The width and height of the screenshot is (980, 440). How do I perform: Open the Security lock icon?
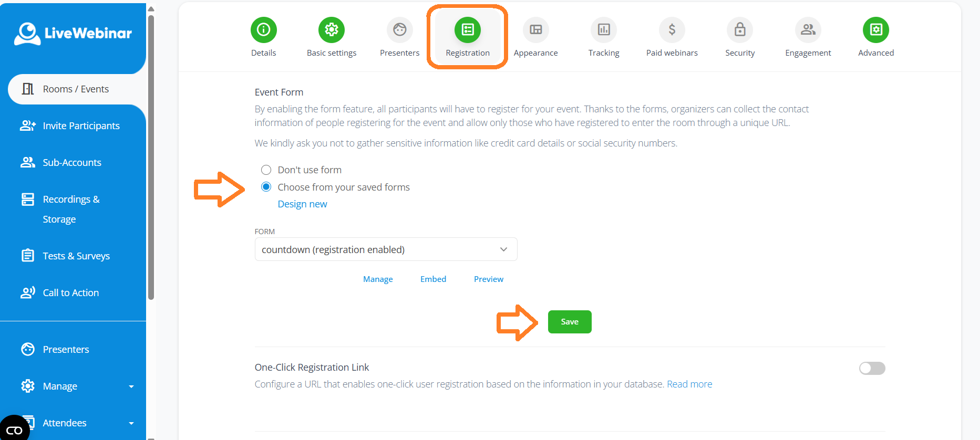tap(740, 30)
